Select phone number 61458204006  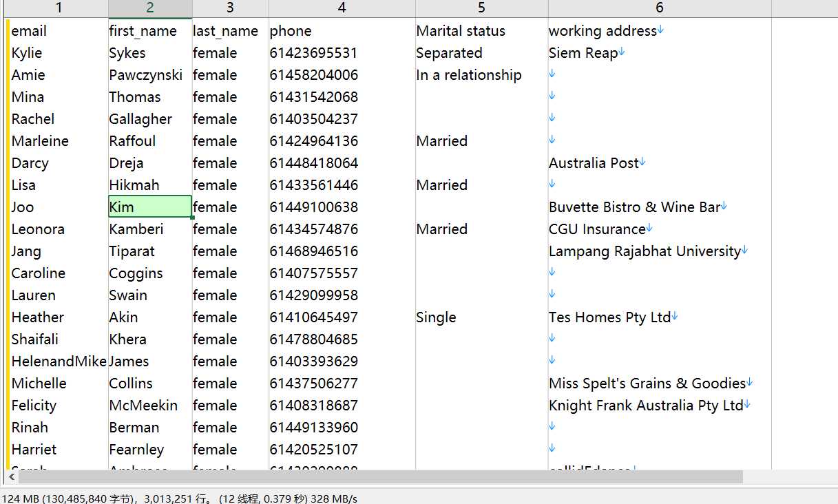(342, 75)
